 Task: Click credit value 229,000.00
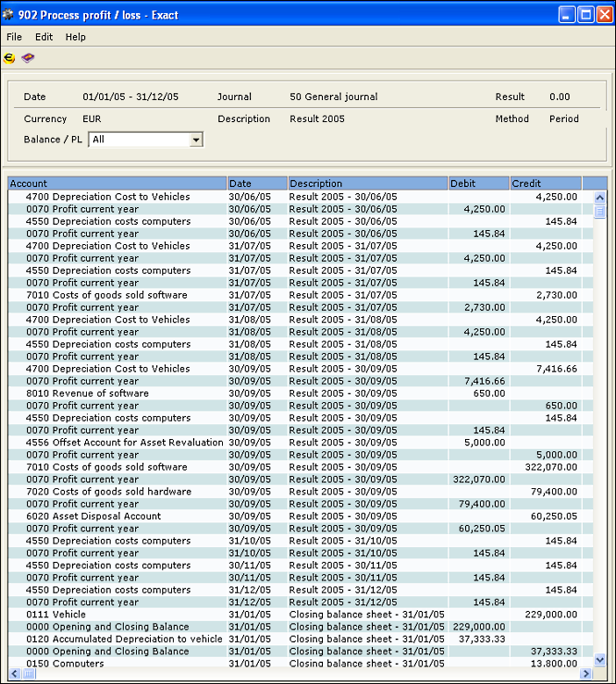click(551, 615)
